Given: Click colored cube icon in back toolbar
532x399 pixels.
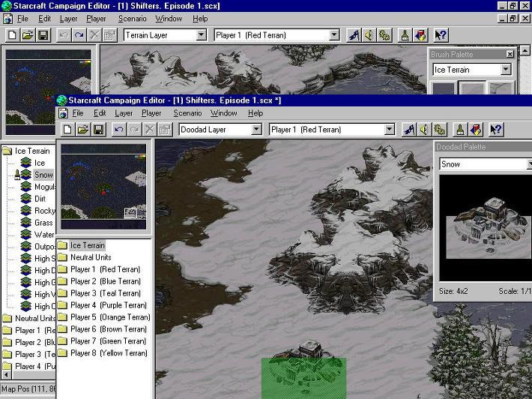Looking at the screenshot, I should (x=420, y=35).
